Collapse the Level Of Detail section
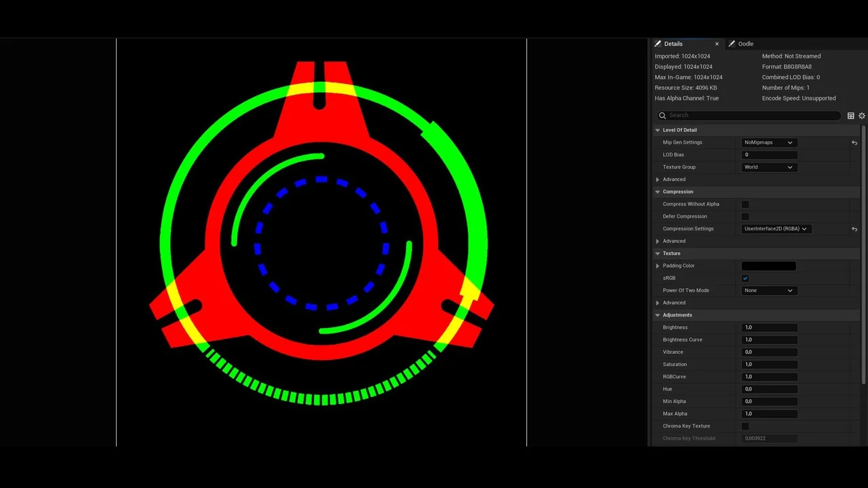Image resolution: width=868 pixels, height=488 pixels. click(x=658, y=130)
